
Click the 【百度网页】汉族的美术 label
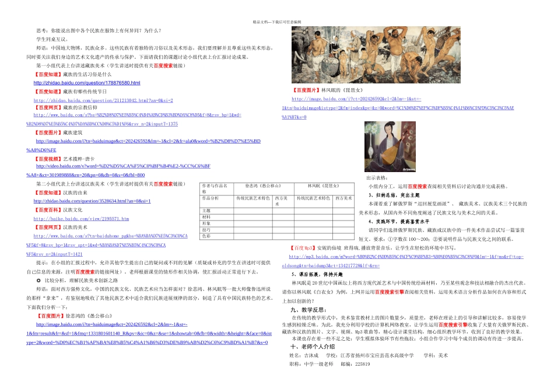click(61, 228)
